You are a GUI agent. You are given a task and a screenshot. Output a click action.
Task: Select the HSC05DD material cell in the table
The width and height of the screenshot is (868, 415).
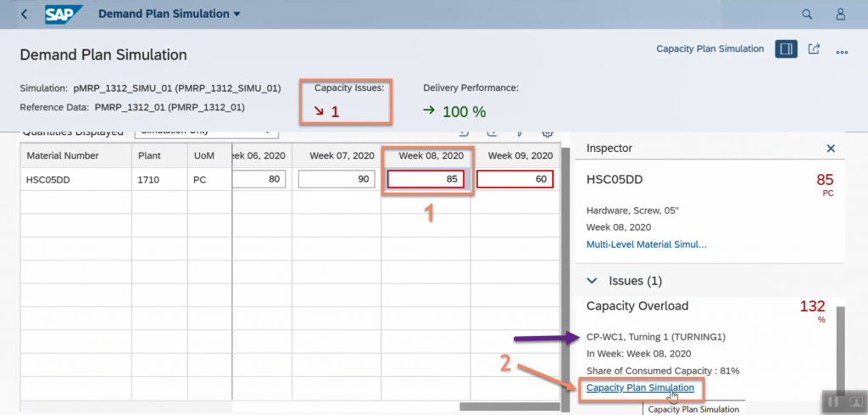click(76, 180)
